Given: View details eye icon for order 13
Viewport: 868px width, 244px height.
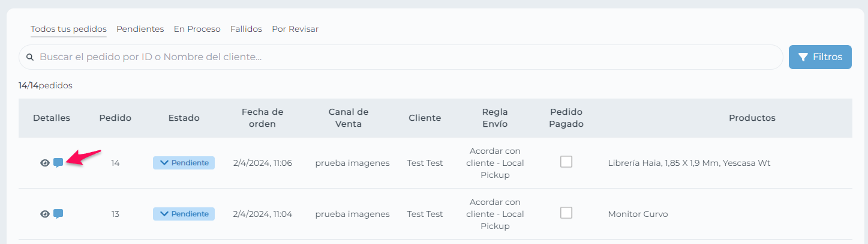Looking at the screenshot, I should click(x=44, y=214).
